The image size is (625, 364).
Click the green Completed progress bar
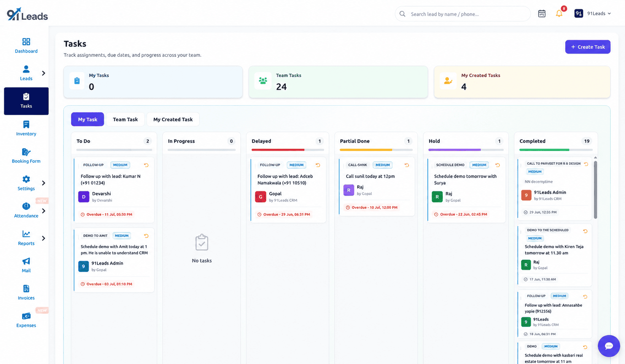544,150
